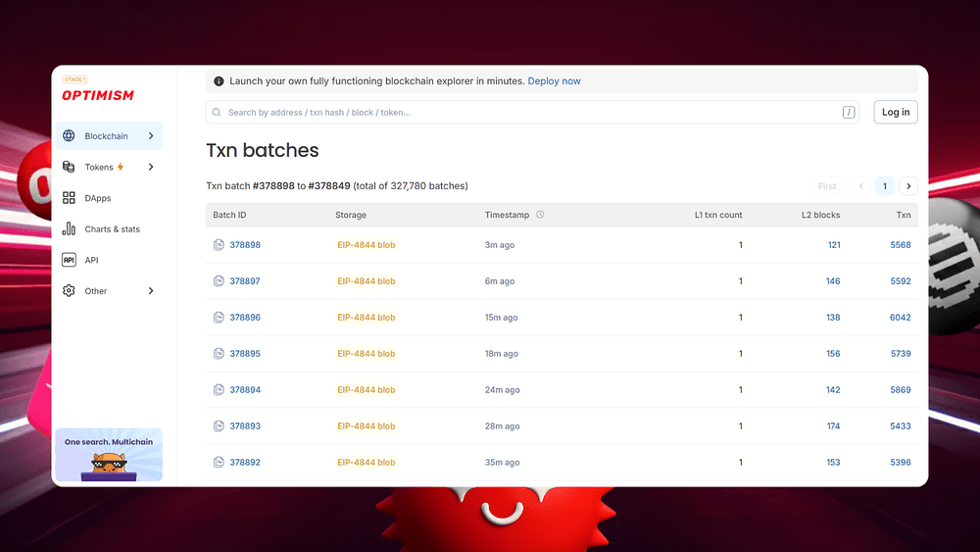Click the Tokens coins icon
The height and width of the screenshot is (552, 980).
point(69,167)
